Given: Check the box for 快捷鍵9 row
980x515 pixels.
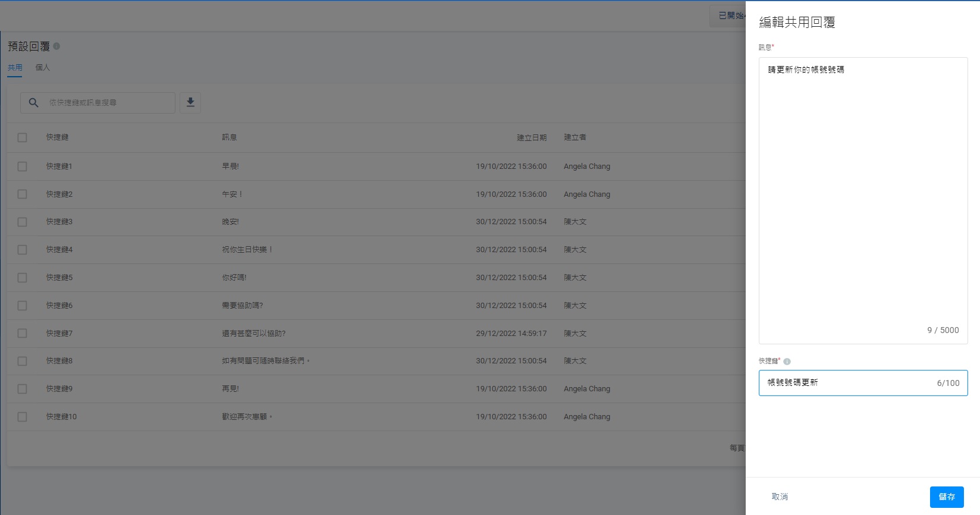Looking at the screenshot, I should 23,389.
